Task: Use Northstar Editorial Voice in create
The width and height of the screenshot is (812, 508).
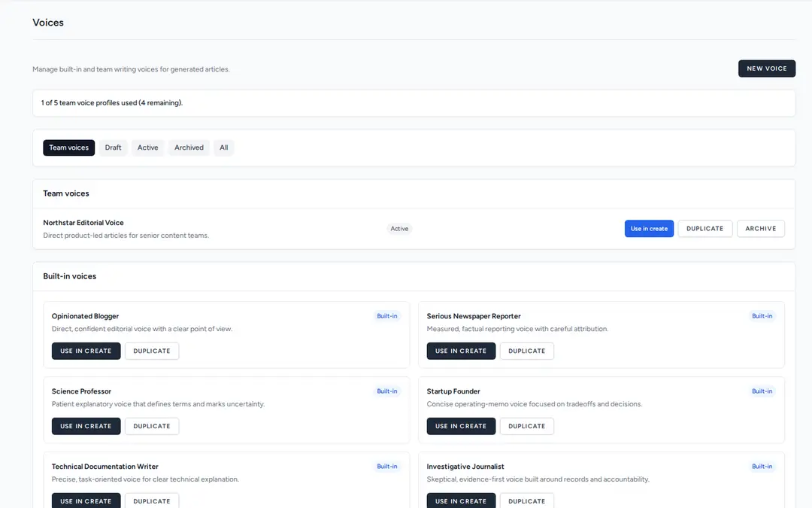Action: (649, 229)
